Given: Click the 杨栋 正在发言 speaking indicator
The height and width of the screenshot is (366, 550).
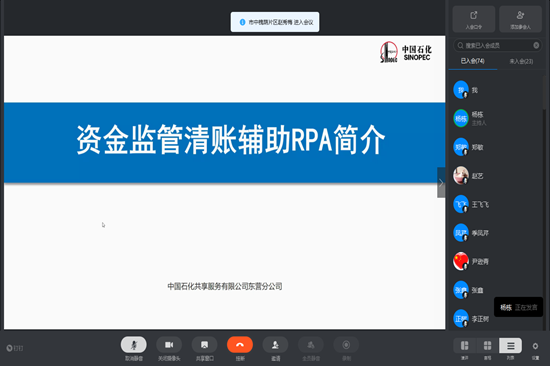Looking at the screenshot, I should [x=518, y=307].
